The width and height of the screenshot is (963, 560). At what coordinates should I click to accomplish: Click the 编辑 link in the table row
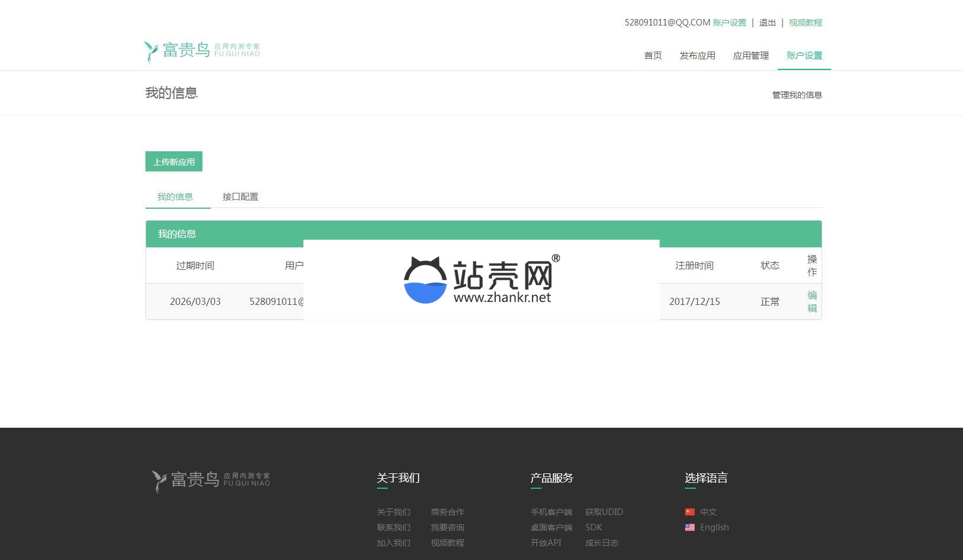pyautogui.click(x=812, y=301)
